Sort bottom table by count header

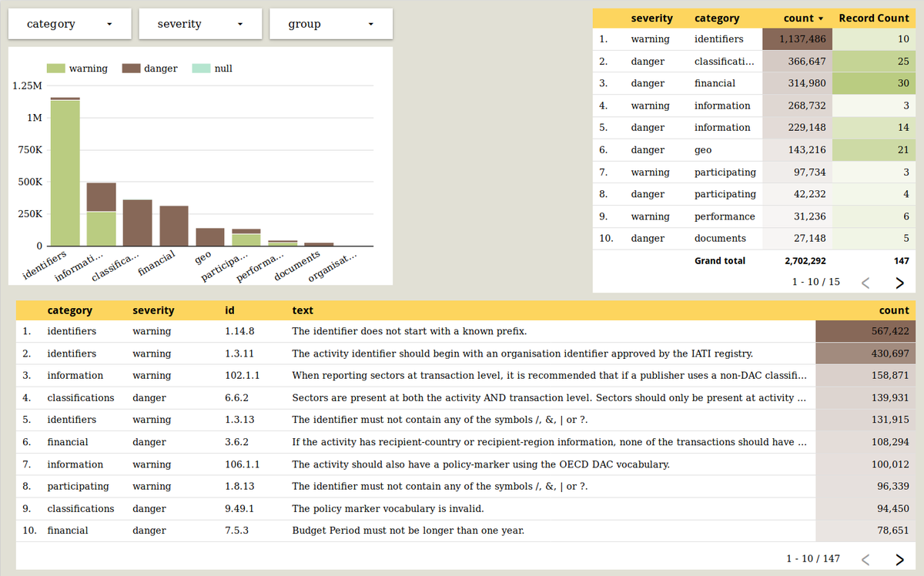pos(894,310)
